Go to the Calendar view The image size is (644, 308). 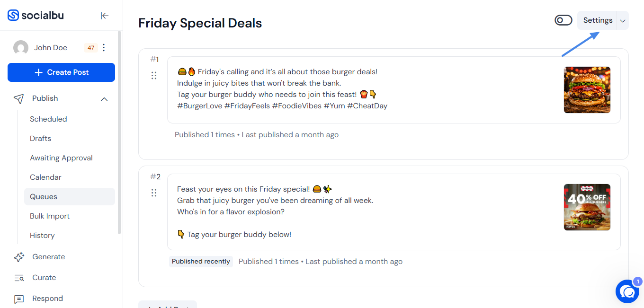pyautogui.click(x=45, y=177)
